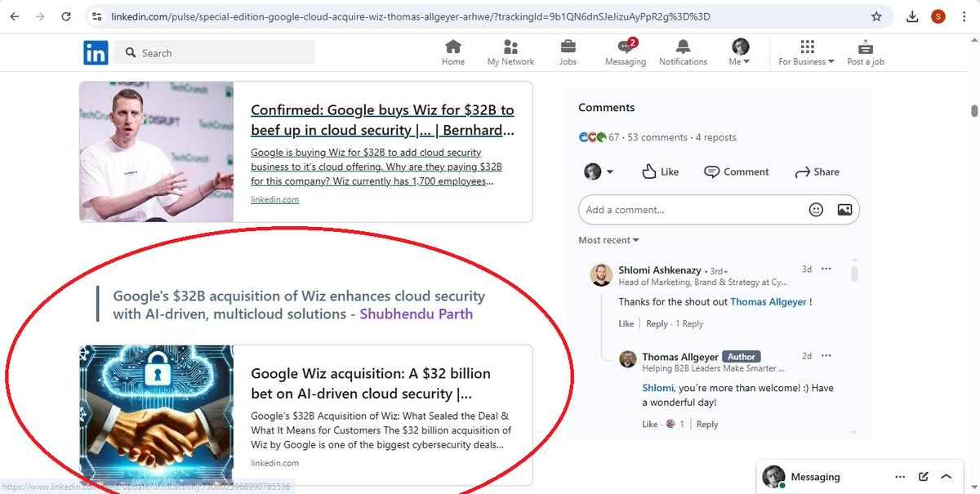Click the page vertical scrollbar
980x494 pixels.
pos(973,111)
